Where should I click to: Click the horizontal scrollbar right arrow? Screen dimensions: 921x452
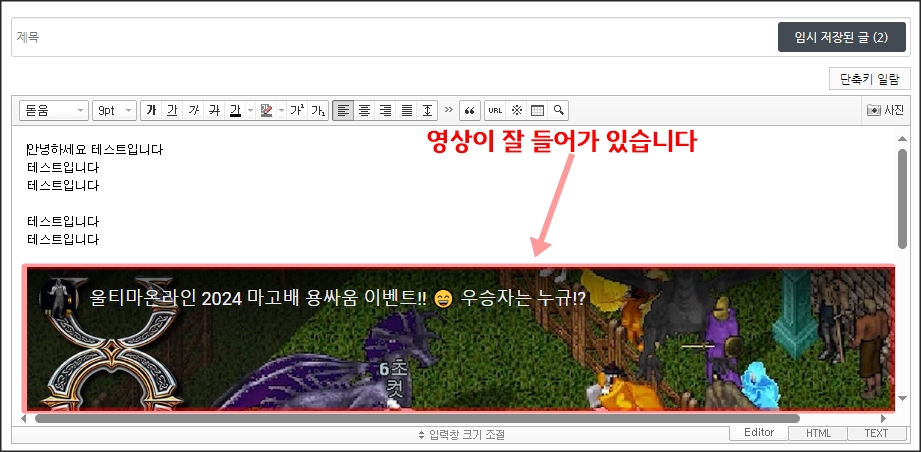(883, 419)
